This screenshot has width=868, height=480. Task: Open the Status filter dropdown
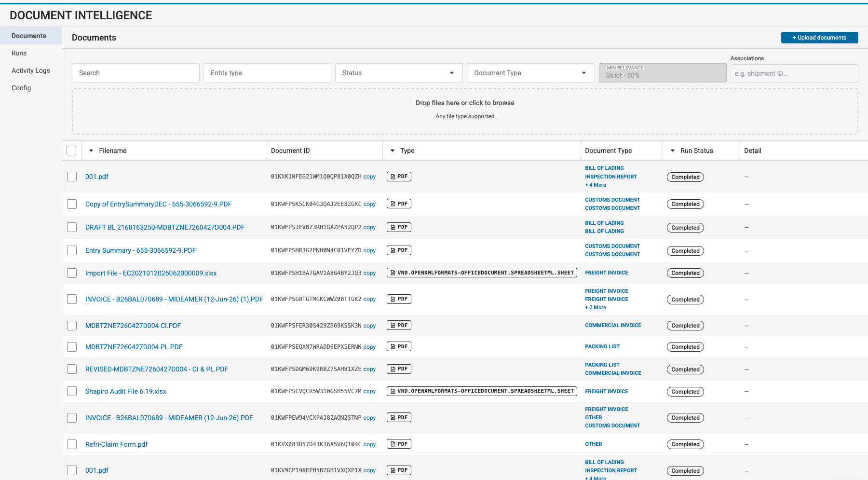399,73
